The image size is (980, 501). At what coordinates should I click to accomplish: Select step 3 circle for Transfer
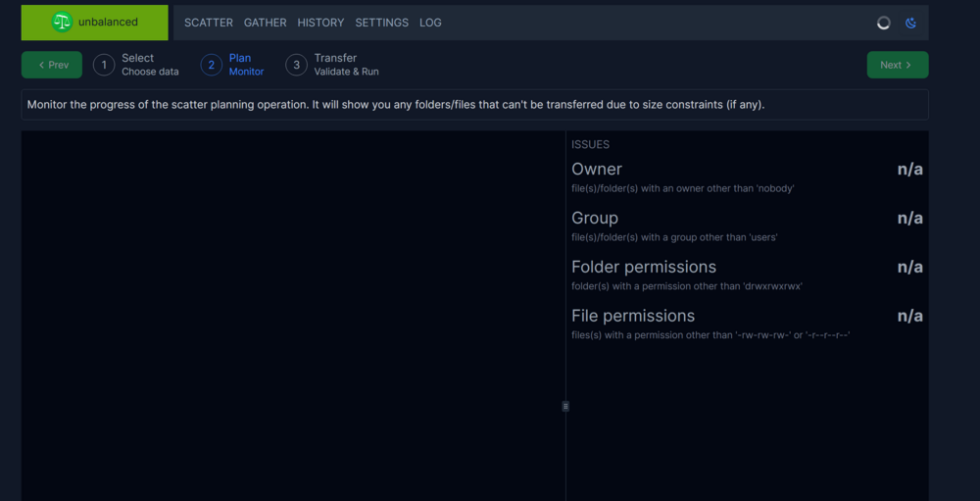click(296, 65)
